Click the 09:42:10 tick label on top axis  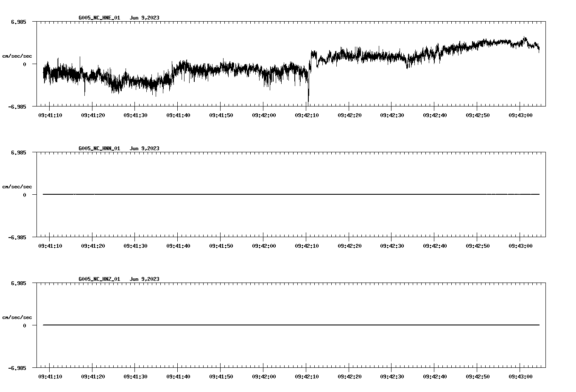pyautogui.click(x=308, y=115)
